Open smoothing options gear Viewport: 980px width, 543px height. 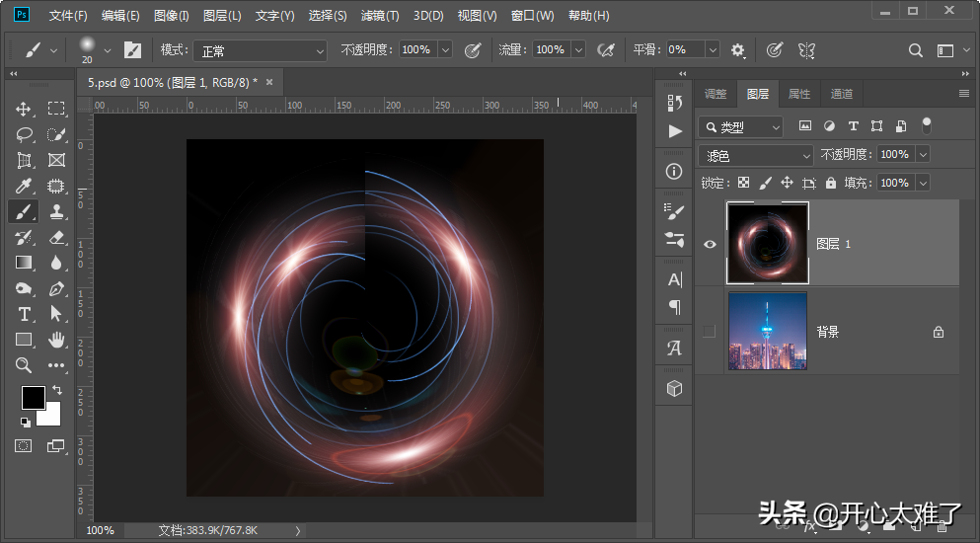pos(738,50)
